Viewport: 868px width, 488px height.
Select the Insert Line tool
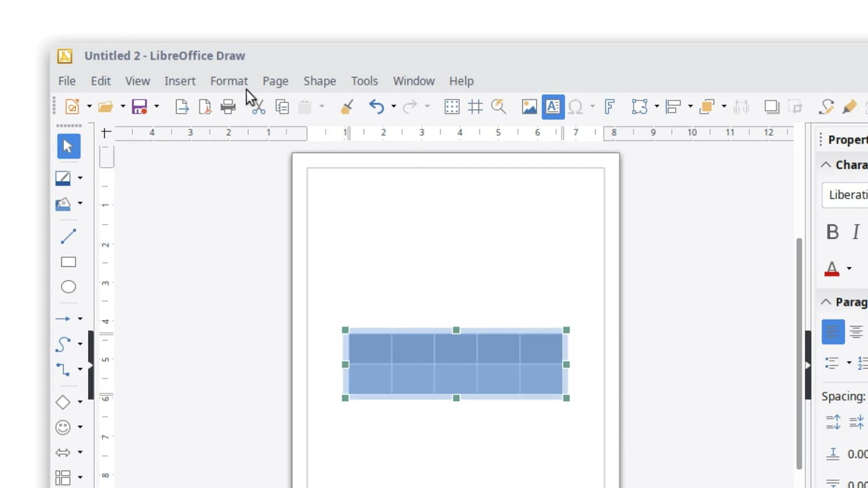coord(68,236)
